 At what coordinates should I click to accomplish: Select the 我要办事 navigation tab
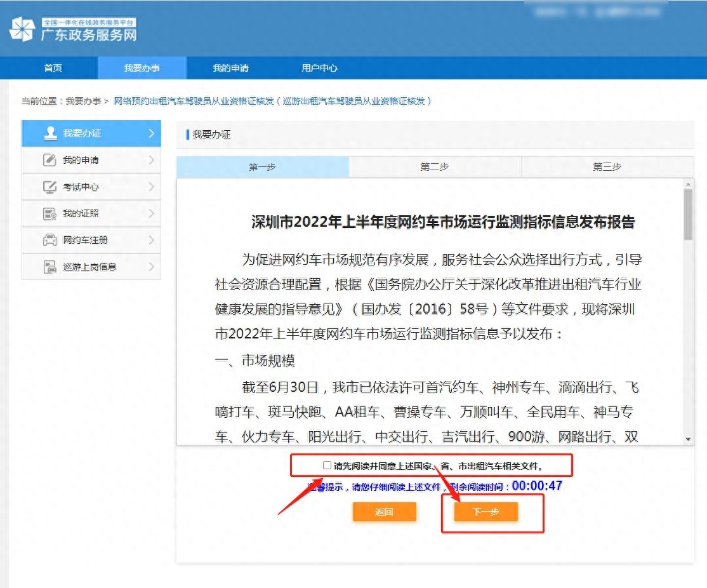click(x=142, y=68)
